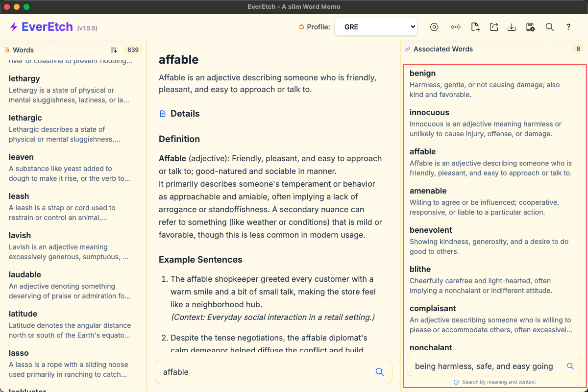Open settings via the hexagon icon
Image resolution: width=588 pixels, height=392 pixels.
434,27
